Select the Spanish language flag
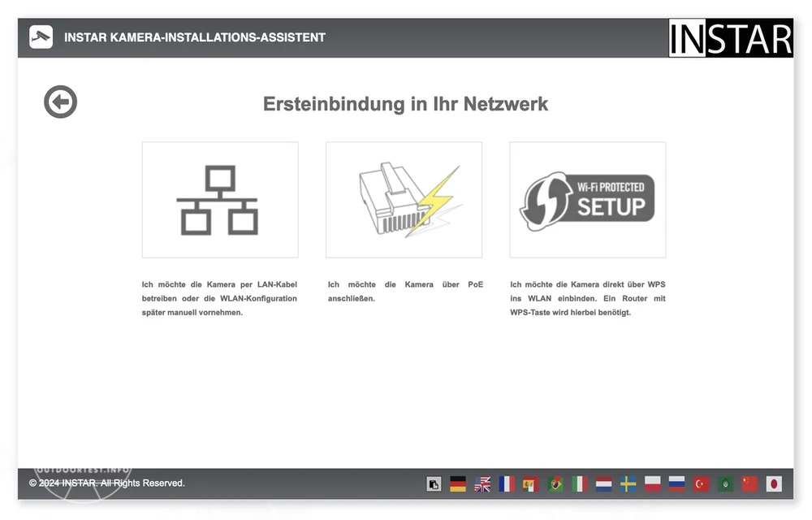 tap(531, 484)
